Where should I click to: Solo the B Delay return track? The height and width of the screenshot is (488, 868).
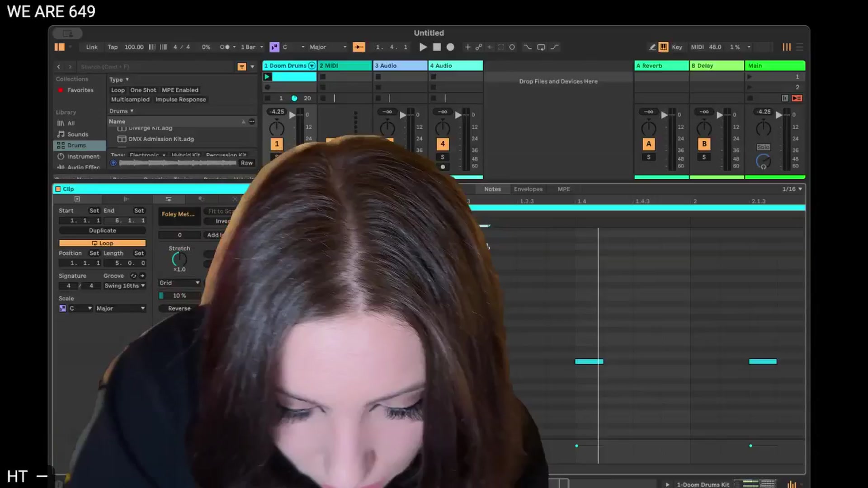tap(704, 157)
